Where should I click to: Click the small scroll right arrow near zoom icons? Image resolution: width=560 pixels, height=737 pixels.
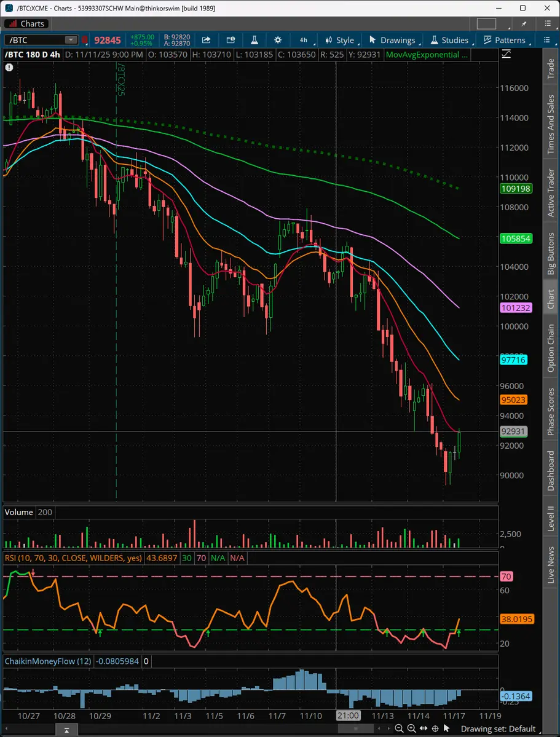[x=389, y=728]
